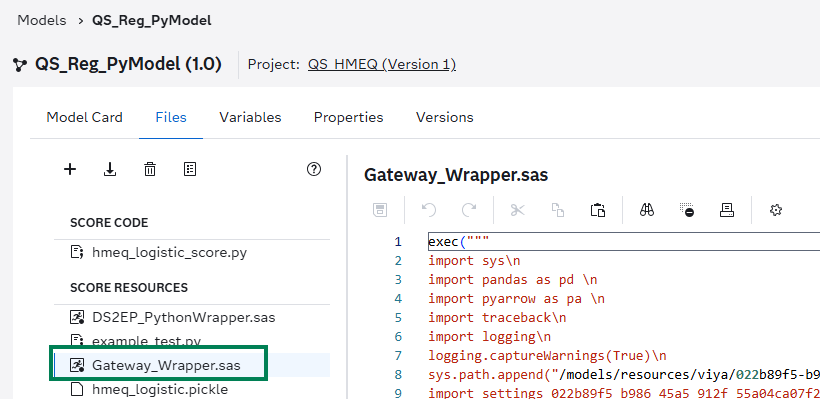
Task: Click the SCORE RESOURCES section header
Action: (129, 288)
